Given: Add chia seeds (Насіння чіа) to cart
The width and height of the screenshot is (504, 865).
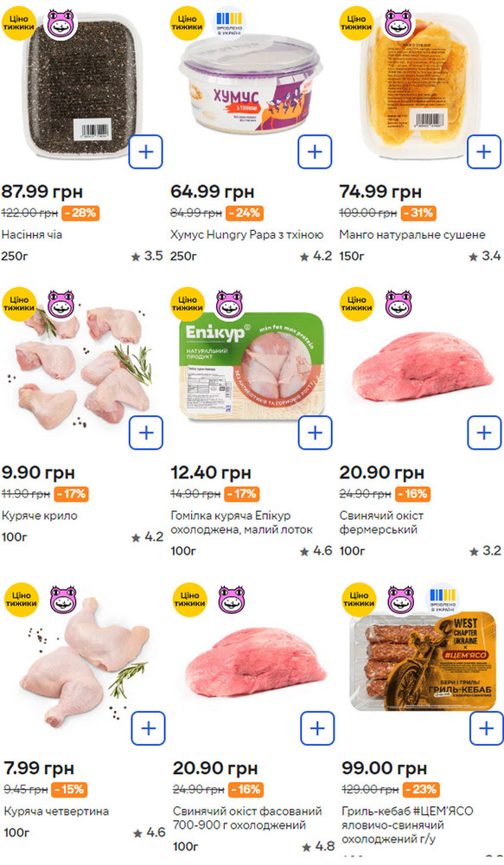Looking at the screenshot, I should pyautogui.click(x=146, y=151).
